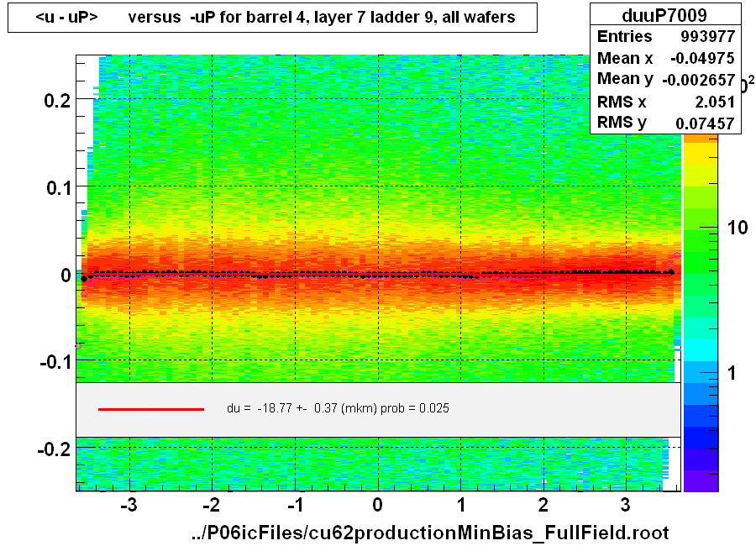This screenshot has height=546, width=756.
Task: Click the RMS x 2.051 row
Action: coord(665,102)
